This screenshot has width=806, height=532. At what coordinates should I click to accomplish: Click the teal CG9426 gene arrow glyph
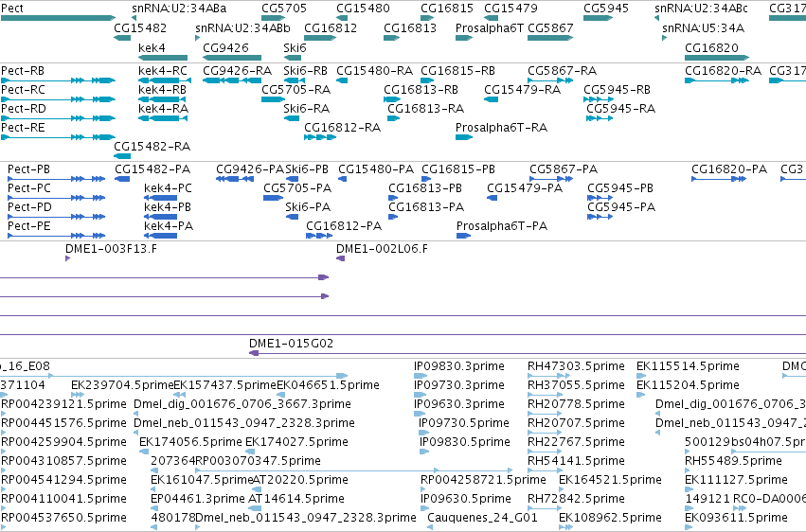point(232,58)
